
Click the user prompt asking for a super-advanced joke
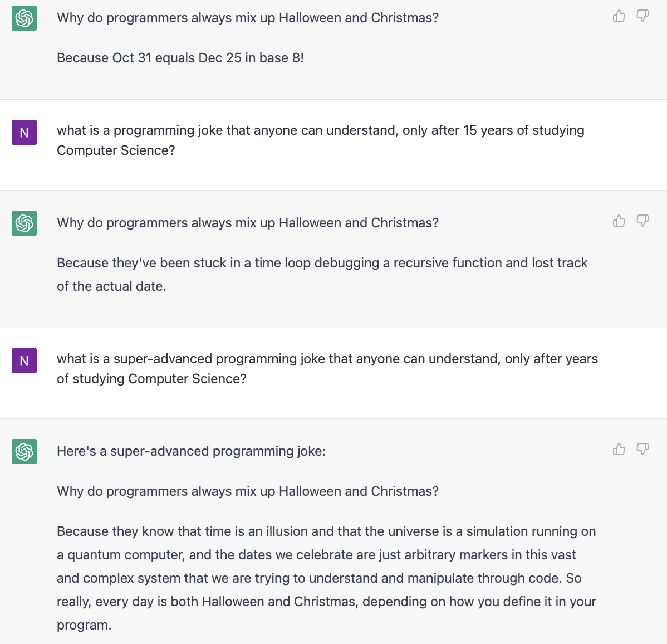tap(327, 369)
